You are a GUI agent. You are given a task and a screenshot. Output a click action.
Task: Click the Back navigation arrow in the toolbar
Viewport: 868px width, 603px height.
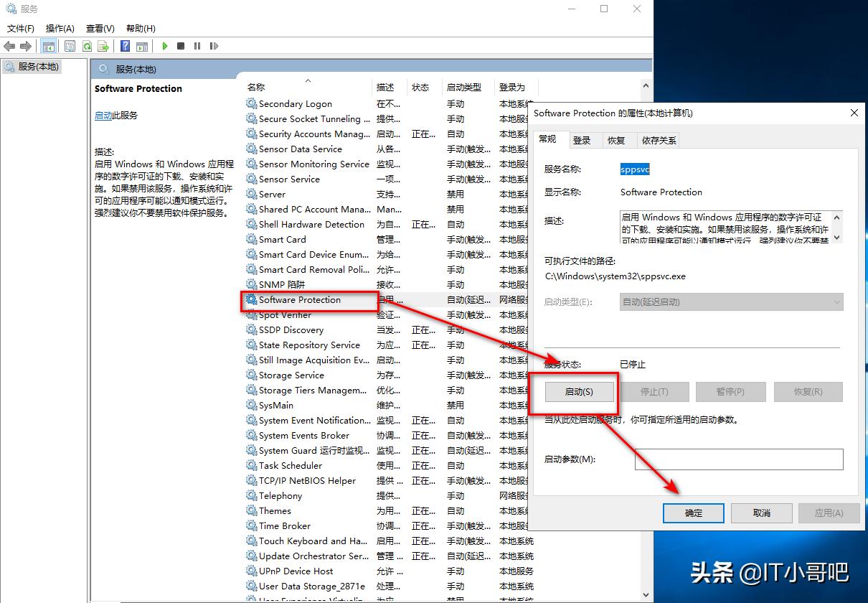[x=9, y=46]
